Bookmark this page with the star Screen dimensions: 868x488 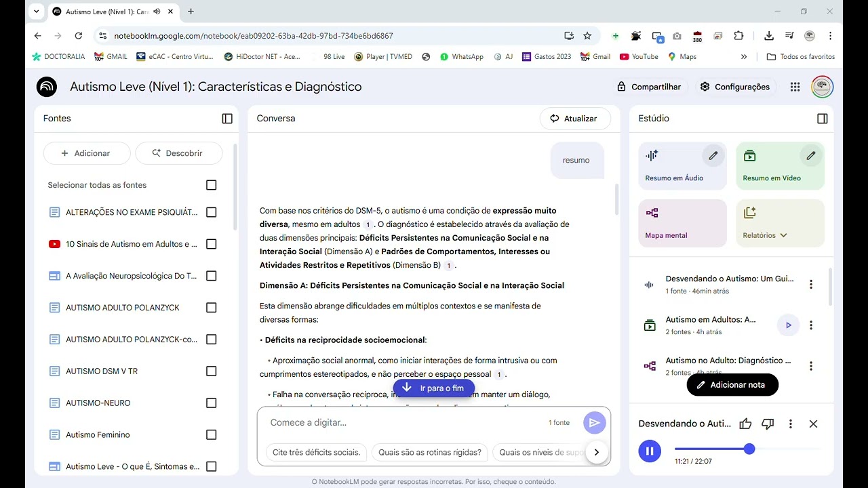coord(587,36)
